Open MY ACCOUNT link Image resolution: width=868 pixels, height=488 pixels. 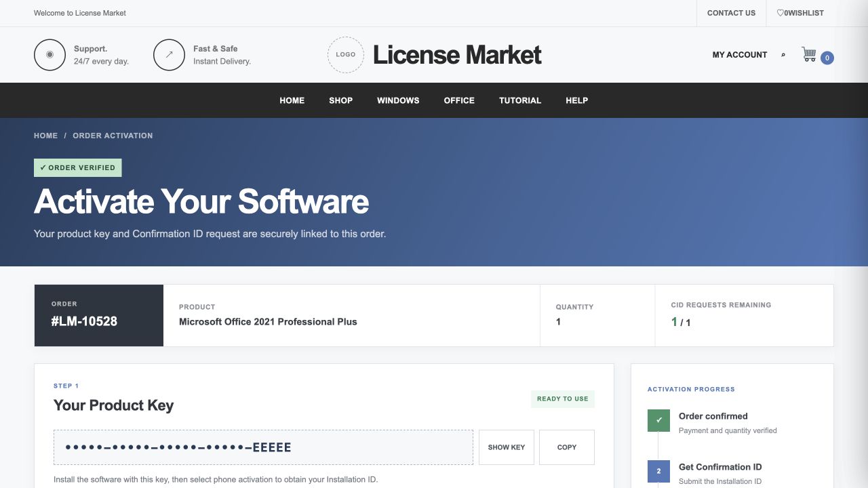click(x=740, y=55)
